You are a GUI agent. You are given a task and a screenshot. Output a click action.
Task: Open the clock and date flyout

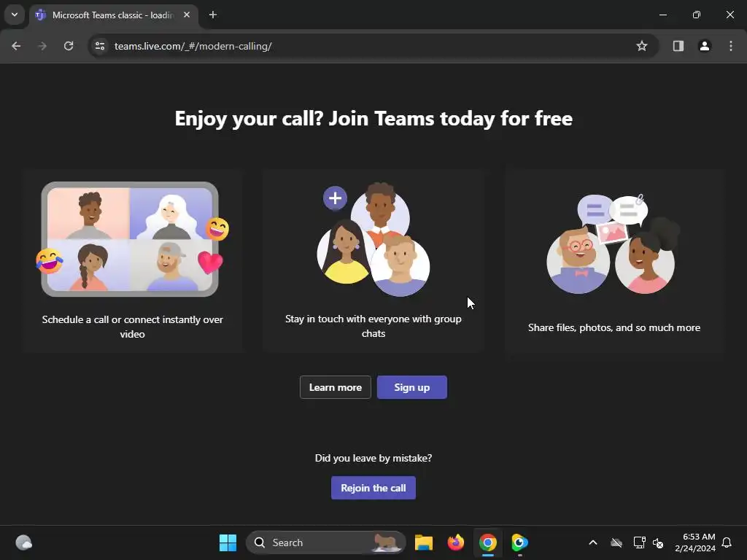(x=694, y=542)
